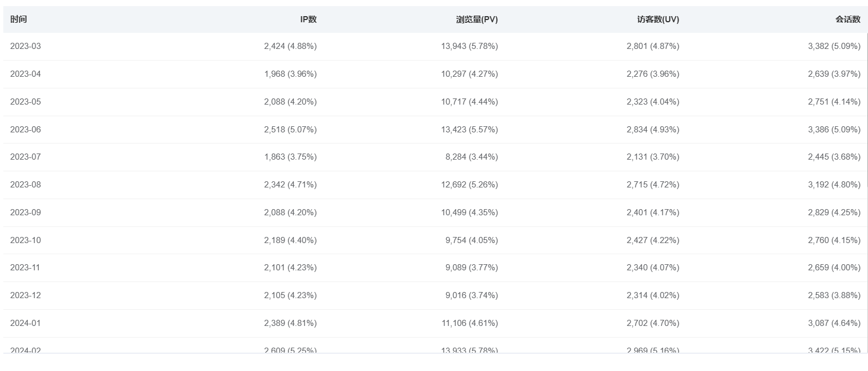868x371 pixels.
Task: Click the 时间 column header
Action: coord(18,19)
